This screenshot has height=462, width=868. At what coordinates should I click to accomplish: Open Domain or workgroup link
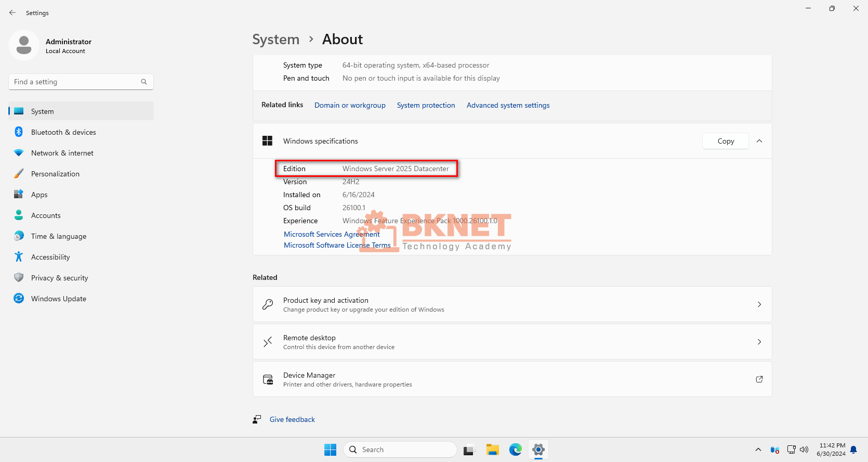click(x=350, y=105)
